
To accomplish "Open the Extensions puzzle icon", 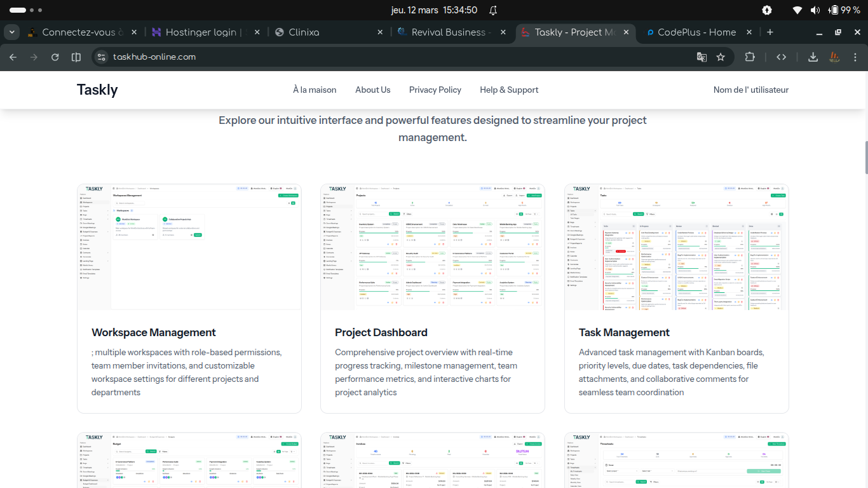I will pos(750,57).
